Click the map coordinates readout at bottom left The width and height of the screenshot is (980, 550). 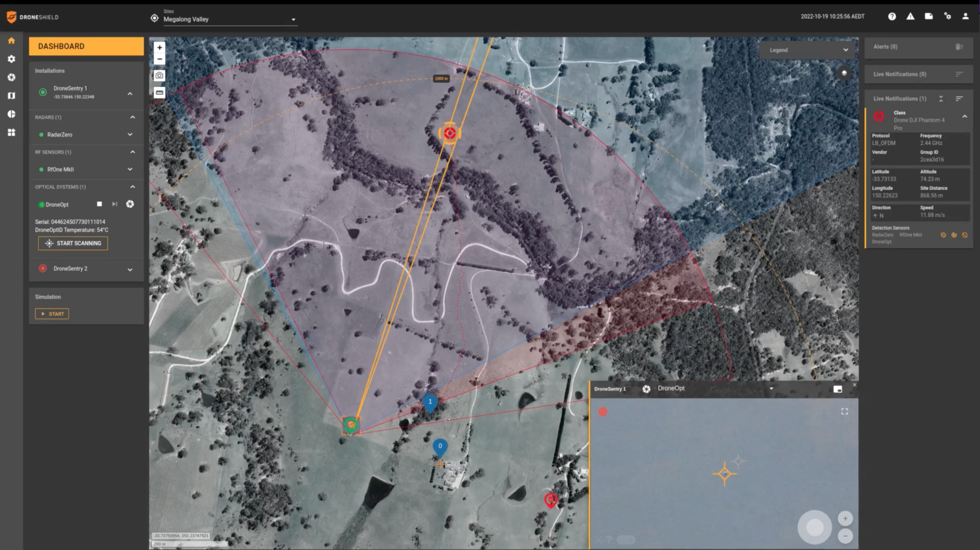pyautogui.click(x=181, y=536)
